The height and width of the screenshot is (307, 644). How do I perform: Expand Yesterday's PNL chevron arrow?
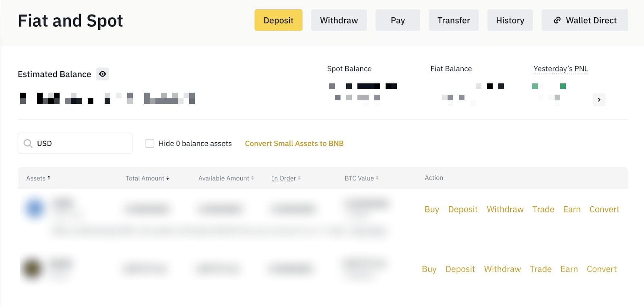[x=599, y=100]
